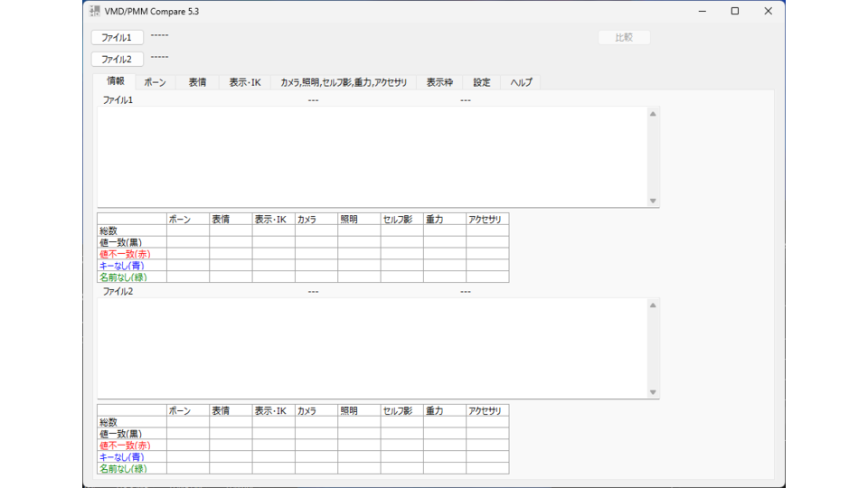Image resolution: width=868 pixels, height=488 pixels.
Task: Open the 設定 tab
Action: pyautogui.click(x=482, y=82)
